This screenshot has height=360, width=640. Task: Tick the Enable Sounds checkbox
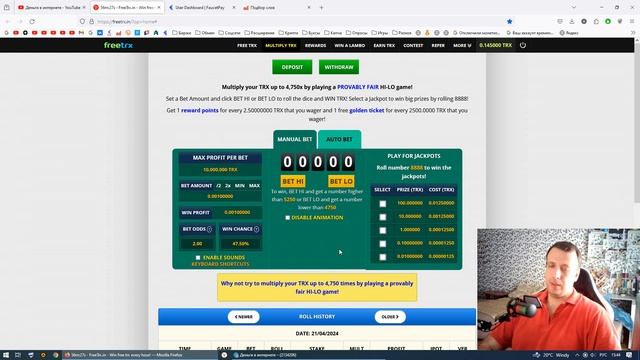click(198, 258)
